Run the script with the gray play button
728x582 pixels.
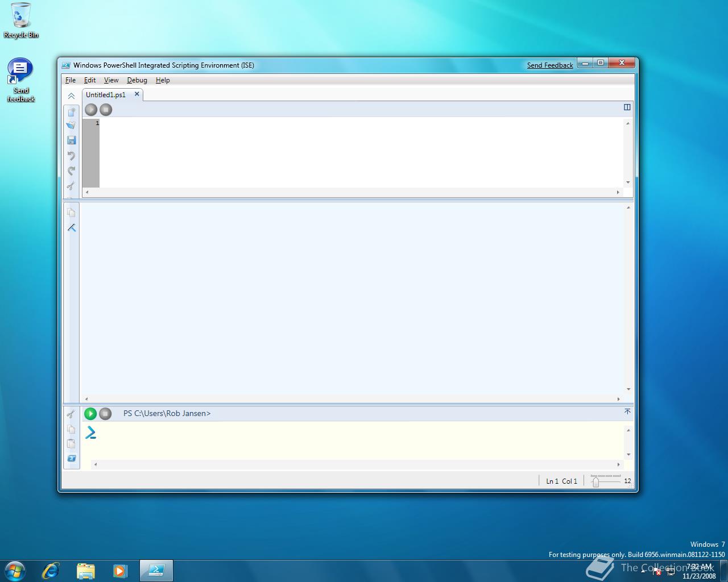pos(91,110)
